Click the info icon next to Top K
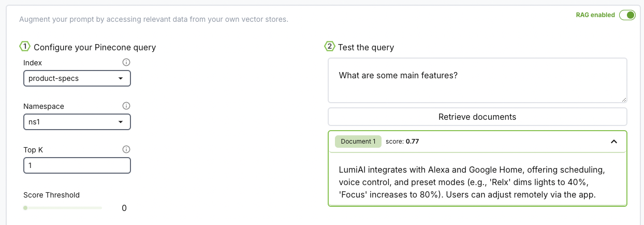644x225 pixels. [x=126, y=149]
